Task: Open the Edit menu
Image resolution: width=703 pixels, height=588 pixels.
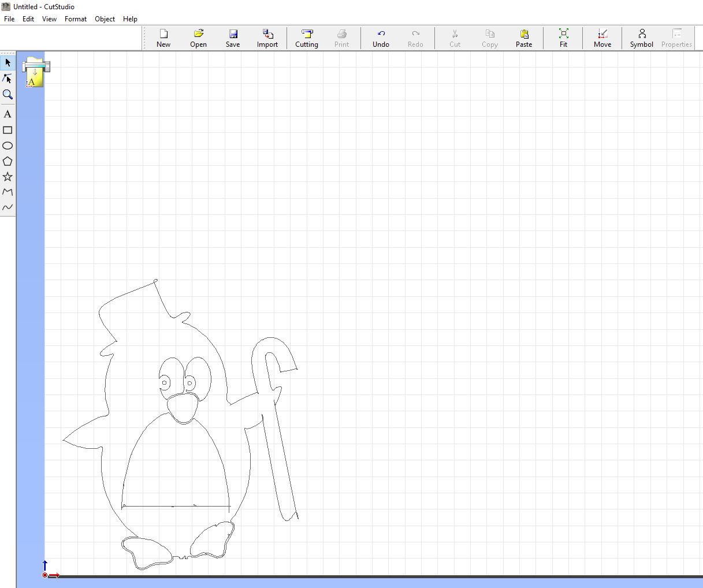Action: [28, 18]
